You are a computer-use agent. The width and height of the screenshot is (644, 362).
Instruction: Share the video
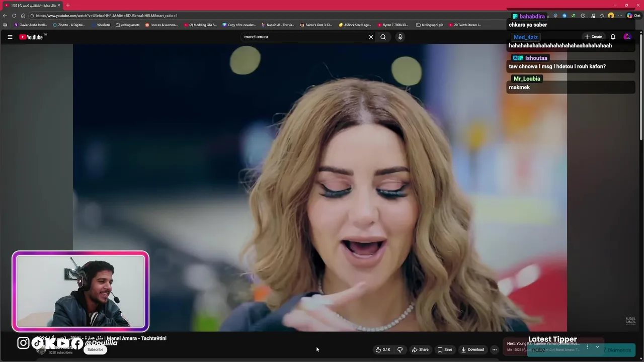click(420, 349)
